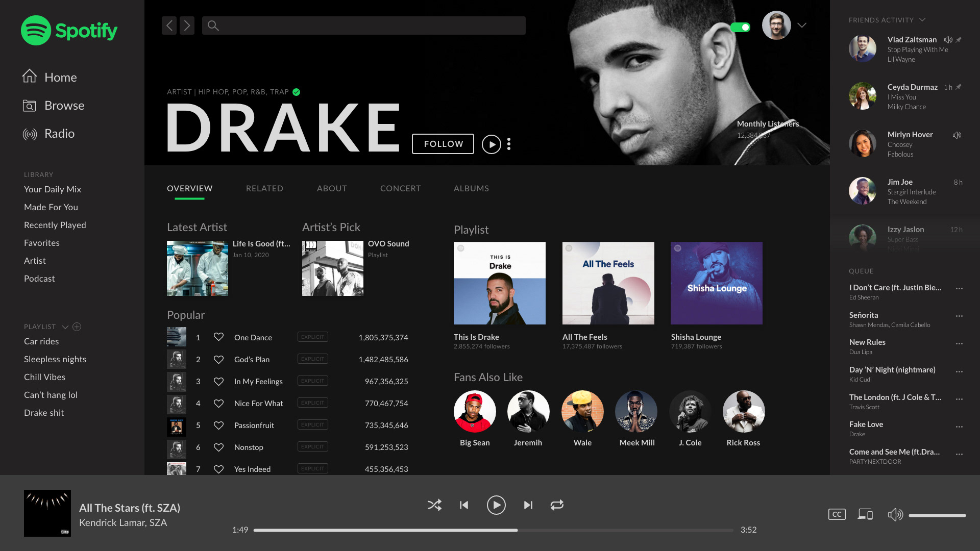Click the Spotify logo
980x551 pixels.
click(69, 31)
